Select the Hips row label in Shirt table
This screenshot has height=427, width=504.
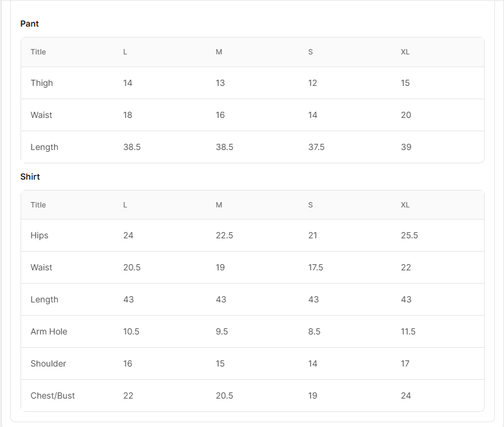[39, 235]
